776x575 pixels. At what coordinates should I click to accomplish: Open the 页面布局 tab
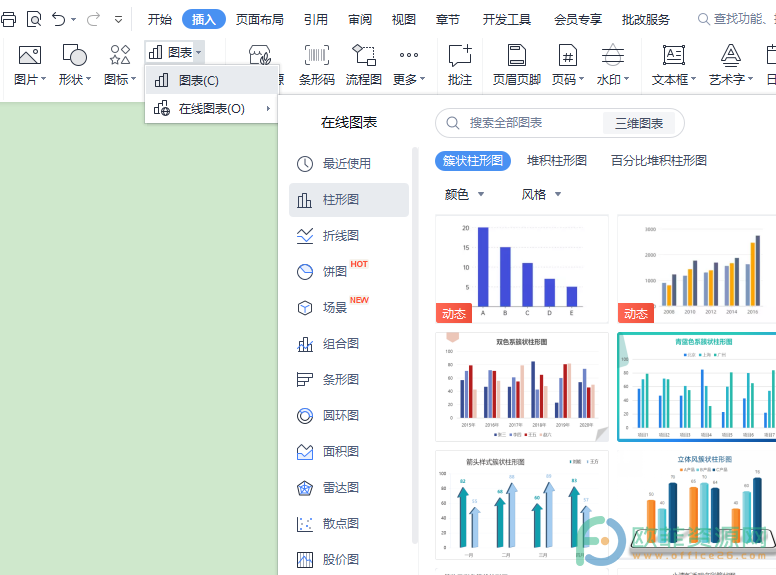(260, 19)
